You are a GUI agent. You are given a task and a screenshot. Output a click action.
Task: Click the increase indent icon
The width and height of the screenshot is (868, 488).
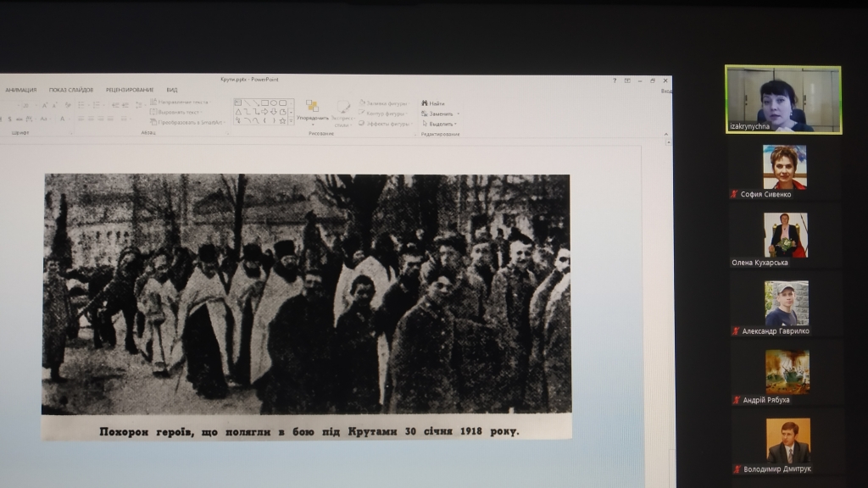[x=125, y=105]
